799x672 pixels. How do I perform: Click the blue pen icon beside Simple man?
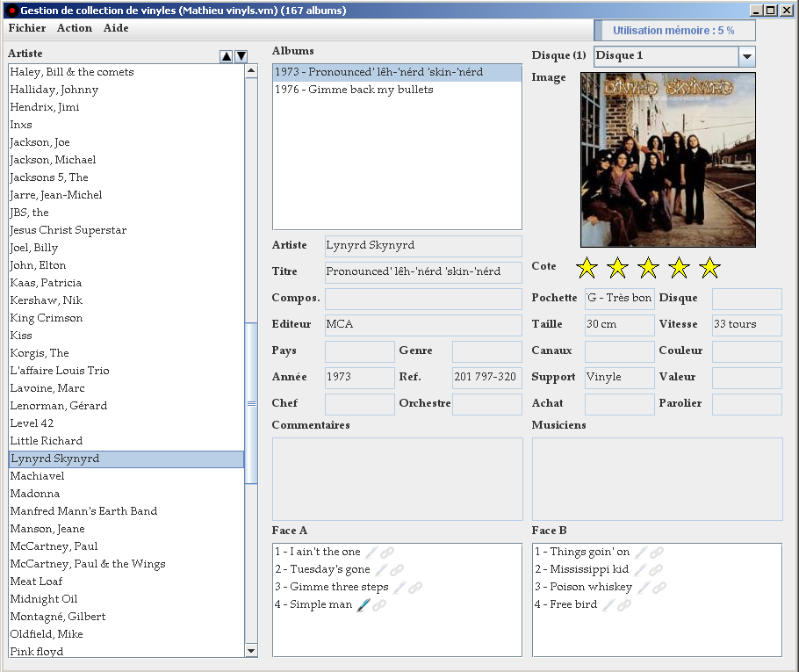click(364, 605)
